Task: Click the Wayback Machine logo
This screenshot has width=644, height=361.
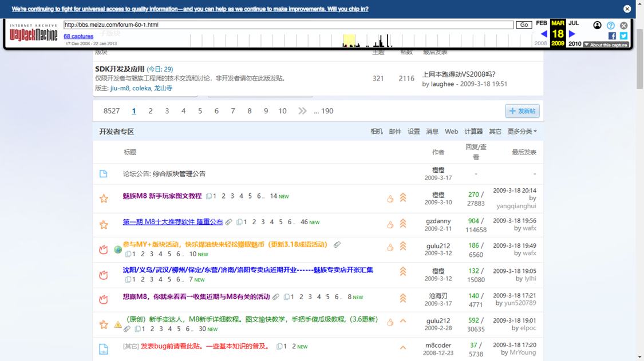Action: [x=34, y=34]
